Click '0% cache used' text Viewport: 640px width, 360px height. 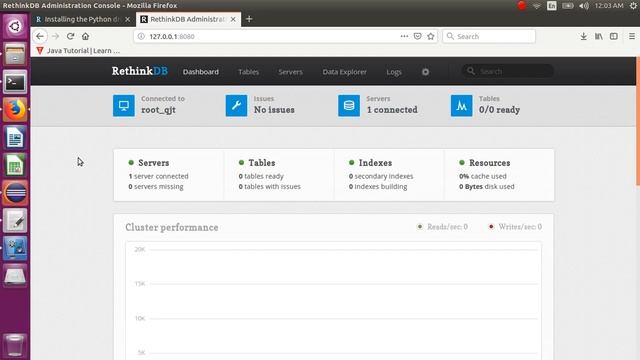point(482,176)
